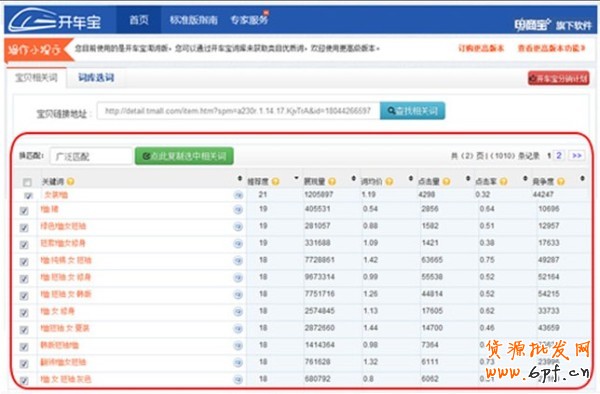Viewport: 600px width, 394px height.
Task: Click round icon in row with 405531
Action: 238,209
